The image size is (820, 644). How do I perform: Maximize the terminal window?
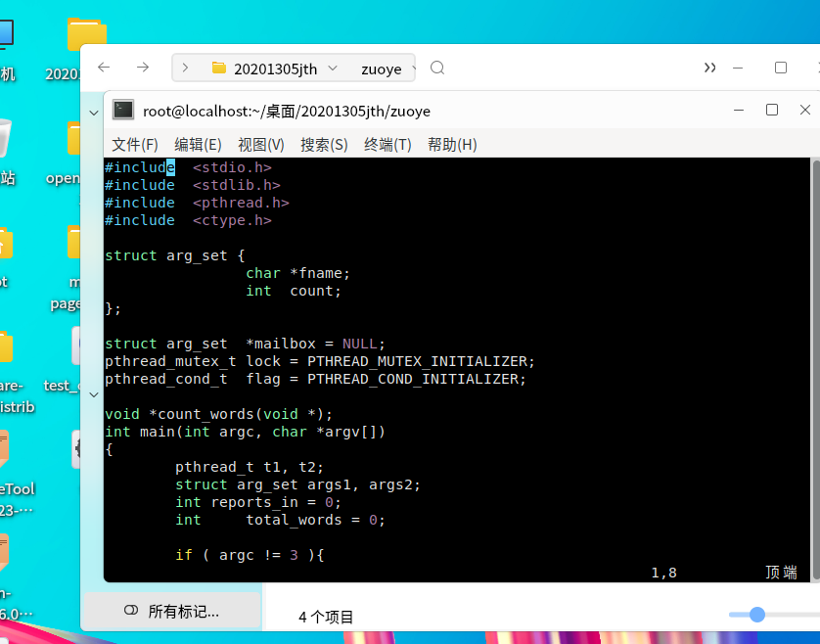pyautogui.click(x=771, y=110)
